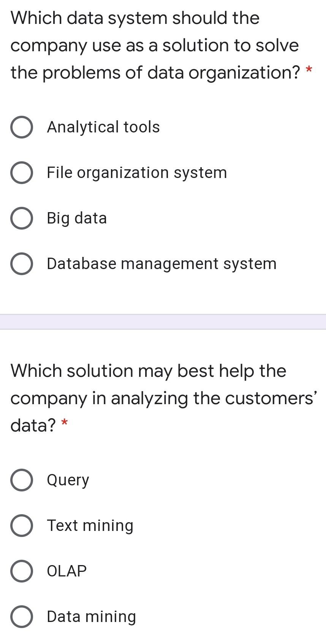326x644 pixels.
Task: Click the "File organization system" label text
Action: coord(137,173)
